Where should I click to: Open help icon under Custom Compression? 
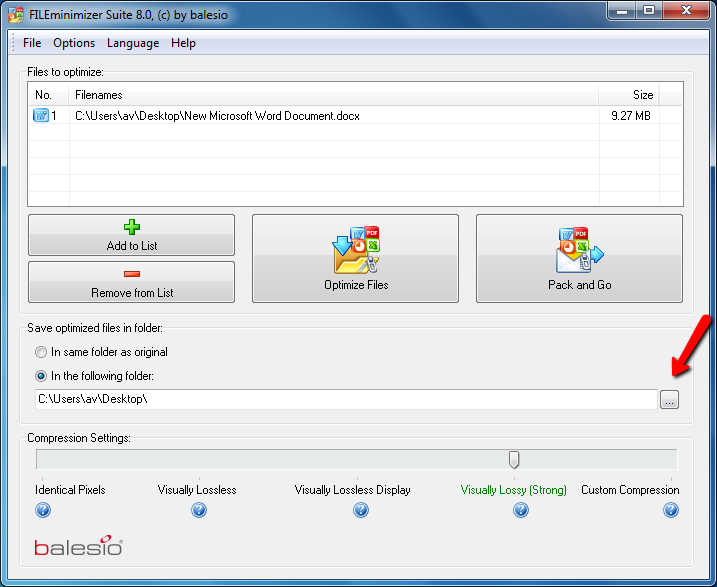671,510
